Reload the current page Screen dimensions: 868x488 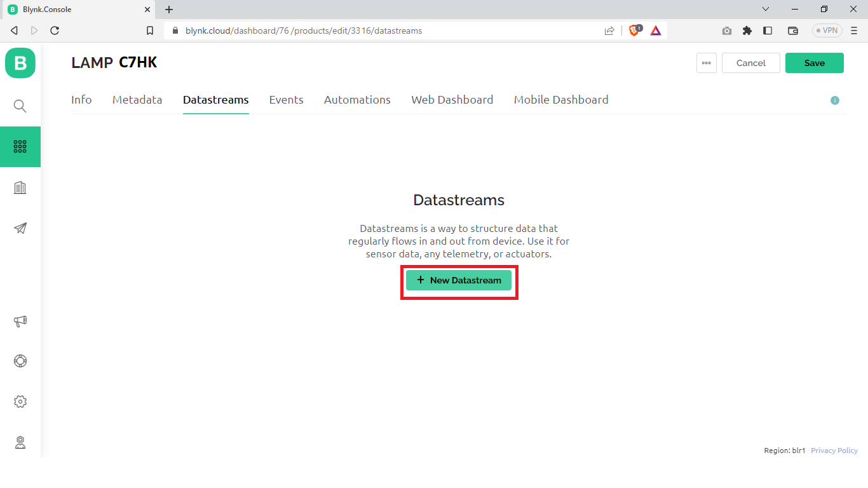tap(55, 30)
